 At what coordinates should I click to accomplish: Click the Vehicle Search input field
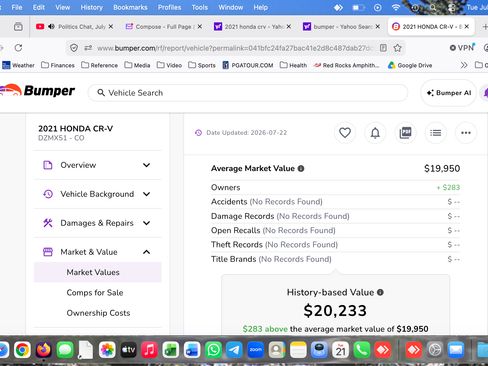point(248,93)
